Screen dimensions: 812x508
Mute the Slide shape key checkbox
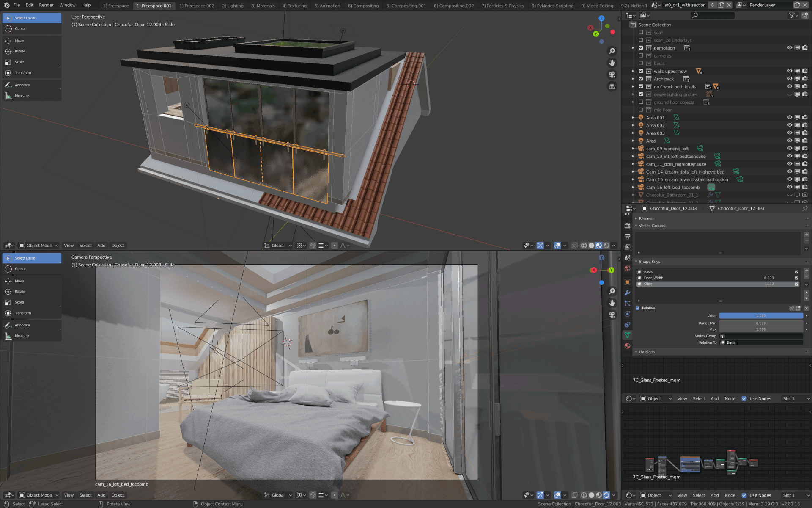tap(797, 284)
